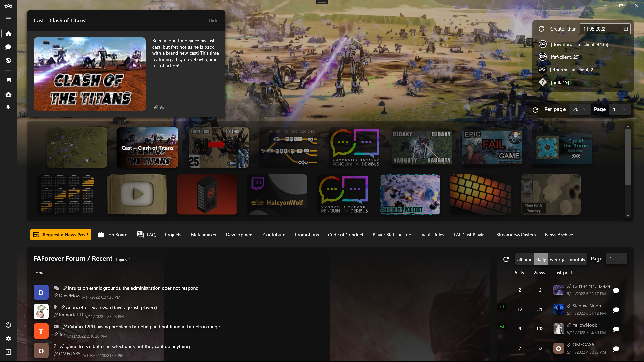The height and width of the screenshot is (362, 644).
Task: Open News Archive link
Action: click(x=559, y=235)
